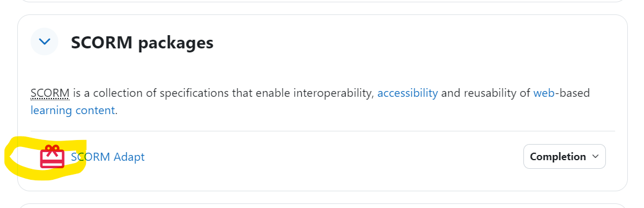644x208 pixels.
Task: Click the small arrow beside Completion
Action: coord(595,156)
